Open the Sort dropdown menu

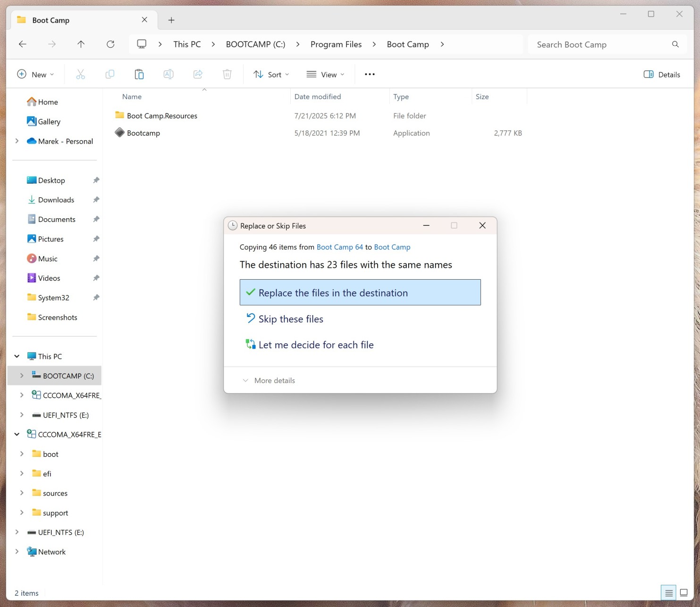[x=271, y=74]
